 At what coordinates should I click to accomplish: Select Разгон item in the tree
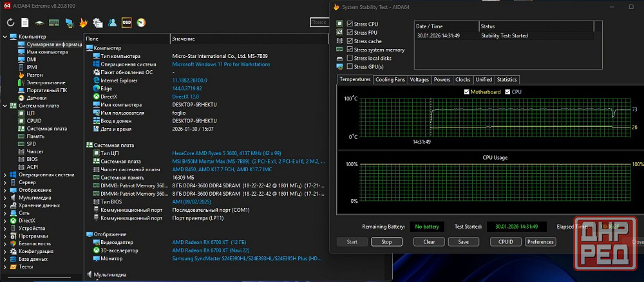click(35, 75)
